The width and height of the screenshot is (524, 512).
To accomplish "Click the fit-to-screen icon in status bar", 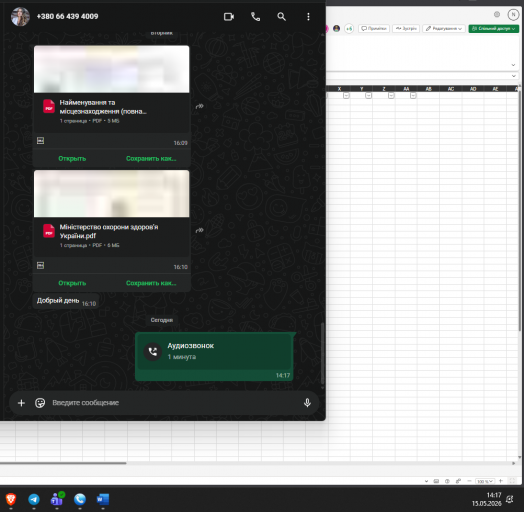I will [x=512, y=481].
